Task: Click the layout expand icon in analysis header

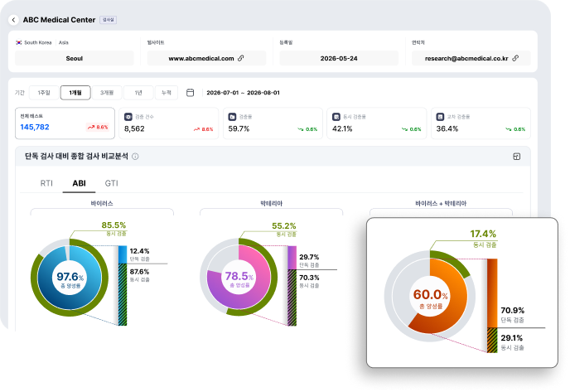Action: [517, 157]
